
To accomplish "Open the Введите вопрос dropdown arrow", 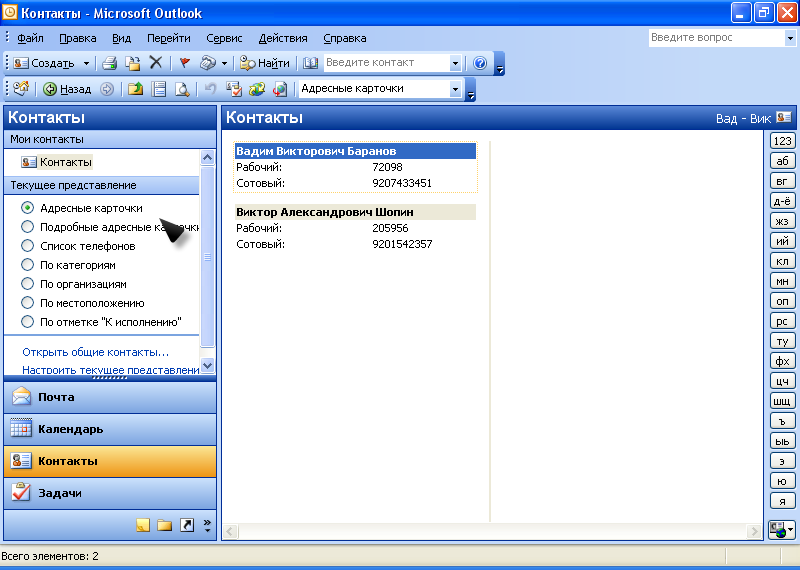I will (790, 38).
